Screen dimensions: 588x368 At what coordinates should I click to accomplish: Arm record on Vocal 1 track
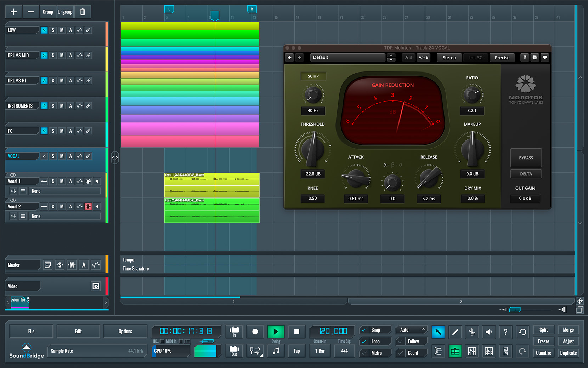(88, 182)
